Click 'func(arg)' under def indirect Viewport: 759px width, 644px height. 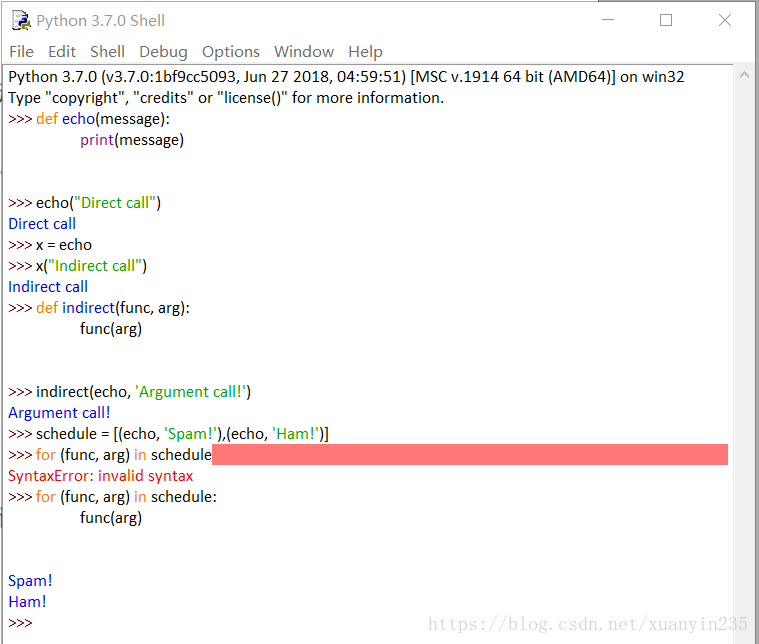pyautogui.click(x=111, y=329)
